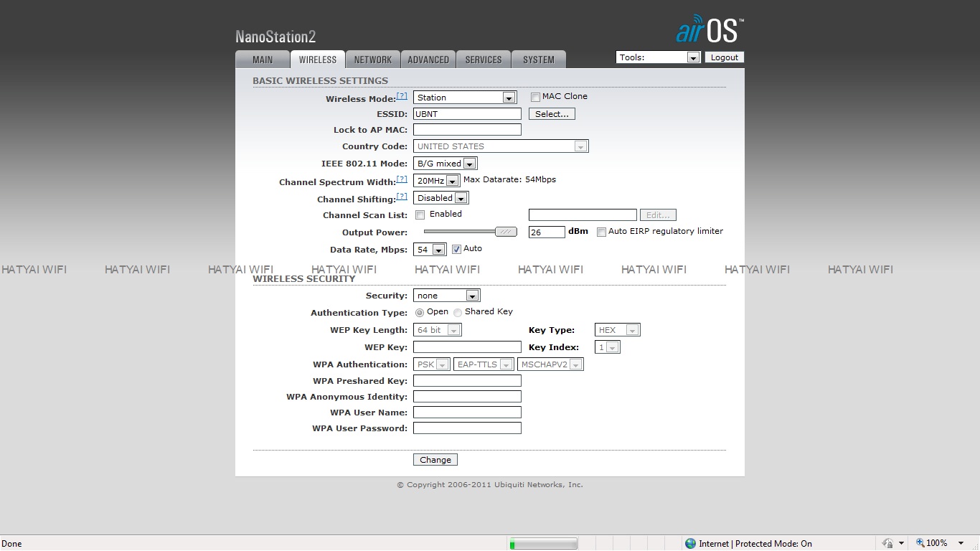Go to the NETWORK tab

point(373,60)
